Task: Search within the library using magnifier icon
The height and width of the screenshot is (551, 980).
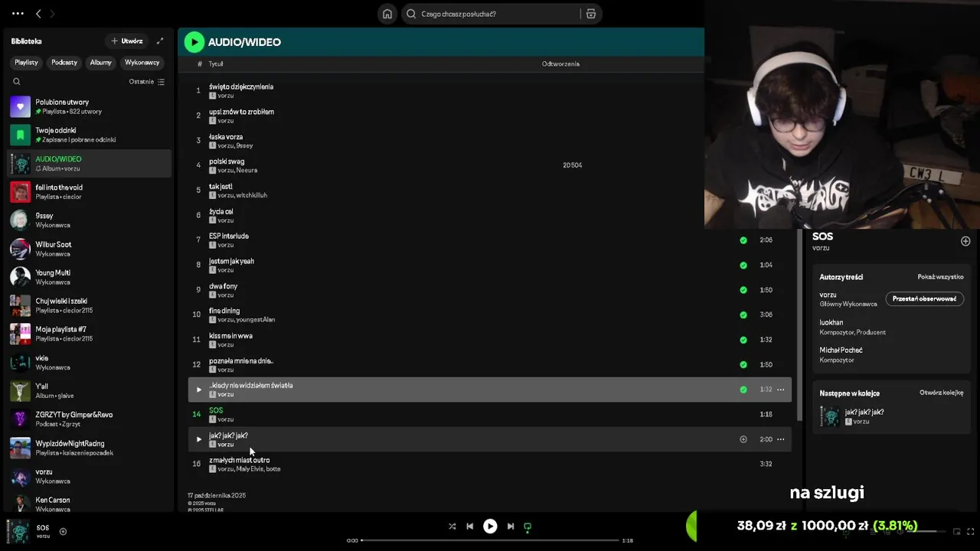Action: (17, 82)
